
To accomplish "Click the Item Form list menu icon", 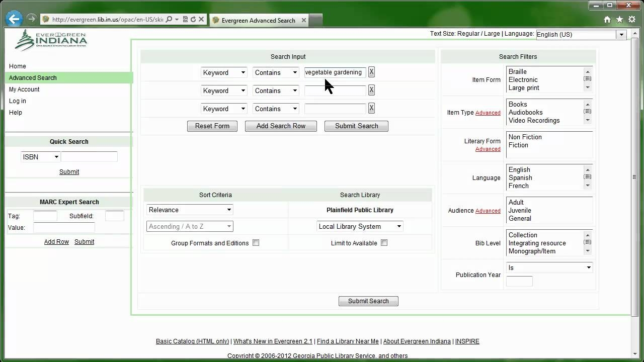I will point(587,79).
